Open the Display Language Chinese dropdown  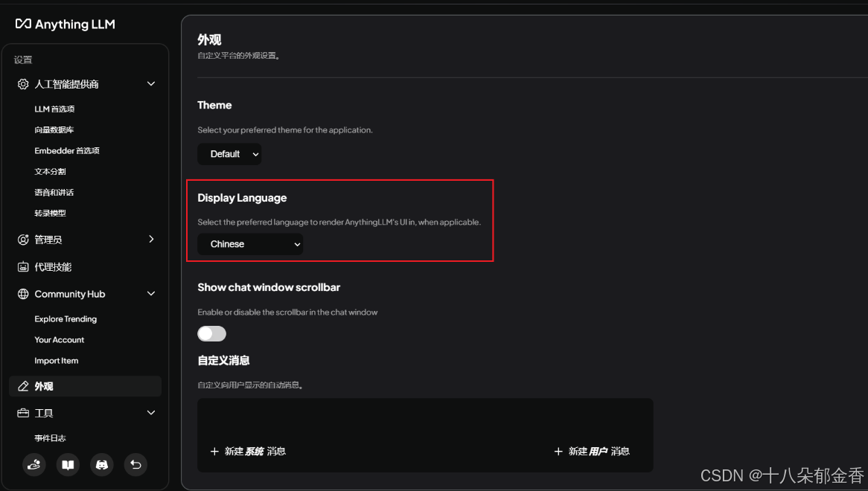[x=250, y=244]
